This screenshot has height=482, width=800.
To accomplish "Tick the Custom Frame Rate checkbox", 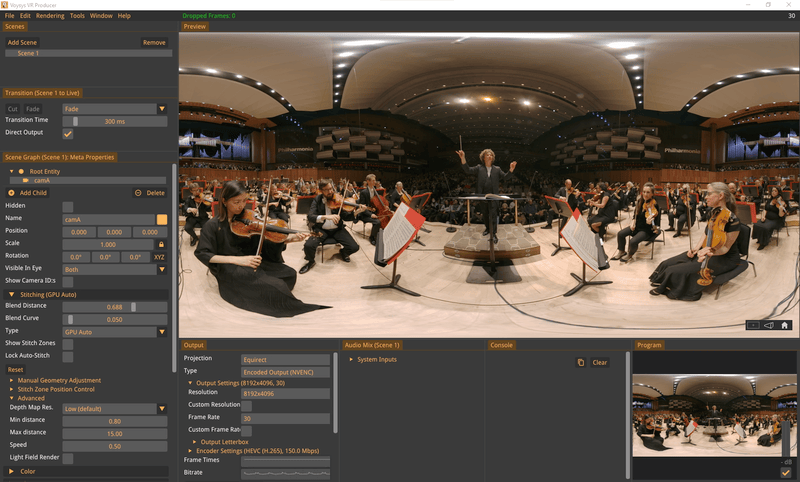I will pos(246,431).
